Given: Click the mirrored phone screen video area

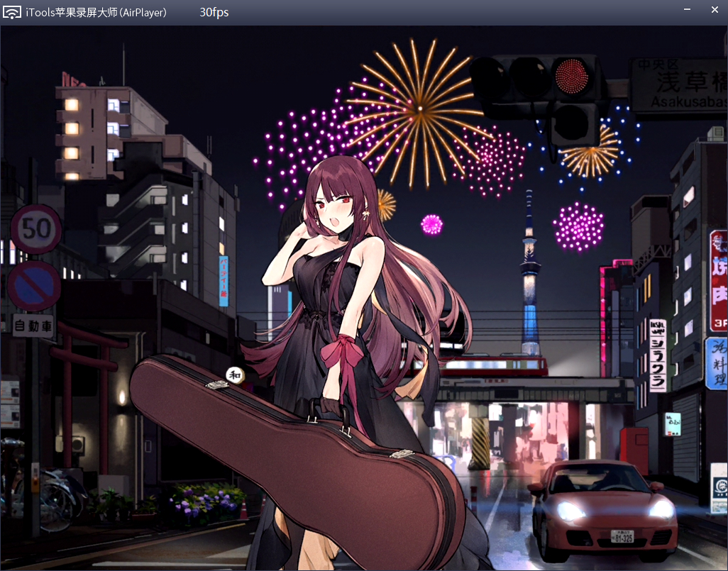Looking at the screenshot, I should pos(364,298).
